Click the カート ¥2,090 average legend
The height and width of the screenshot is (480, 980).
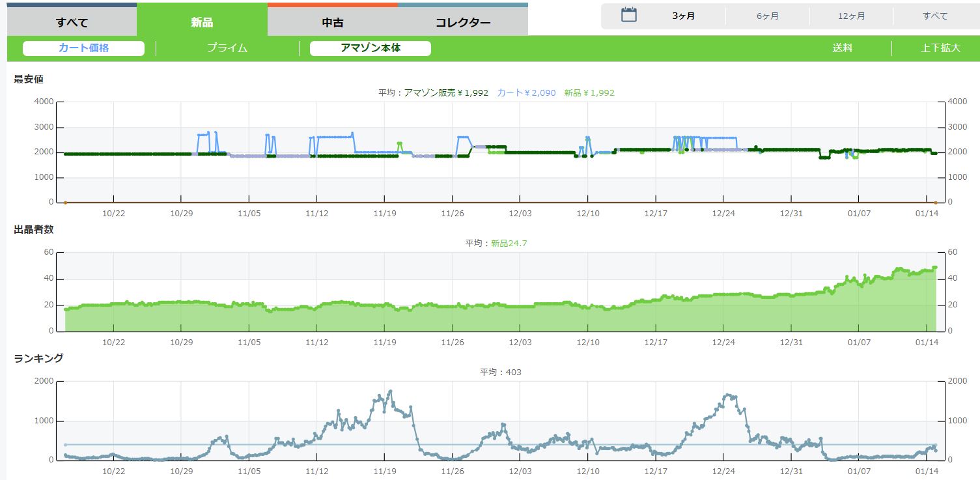tap(526, 93)
